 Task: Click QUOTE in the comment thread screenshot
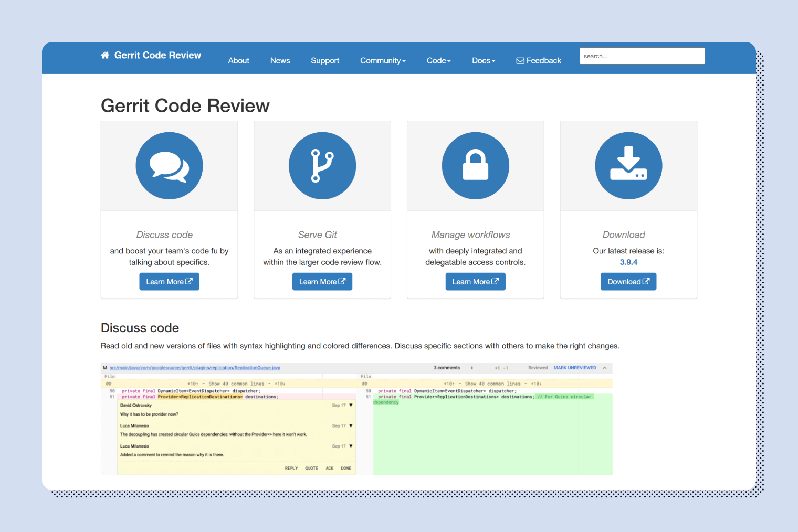coord(312,468)
